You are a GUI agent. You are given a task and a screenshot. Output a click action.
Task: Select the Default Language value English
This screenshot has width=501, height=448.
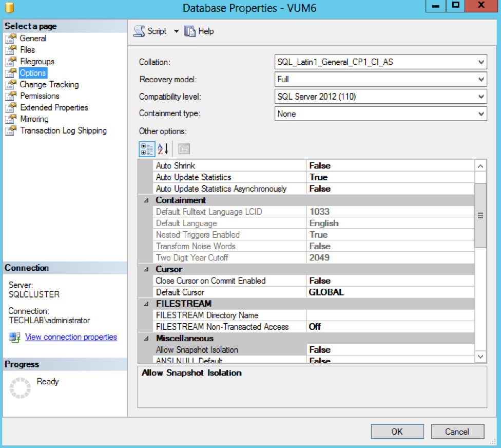[x=391, y=223]
